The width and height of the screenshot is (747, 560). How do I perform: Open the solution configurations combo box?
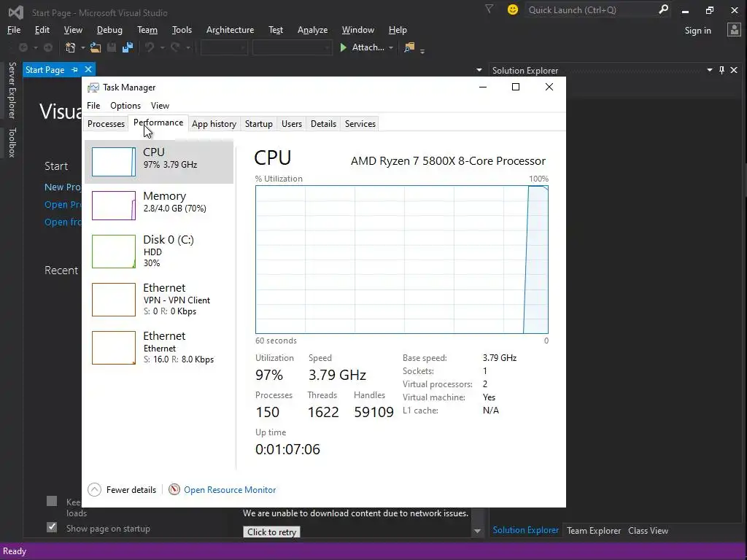pyautogui.click(x=224, y=47)
